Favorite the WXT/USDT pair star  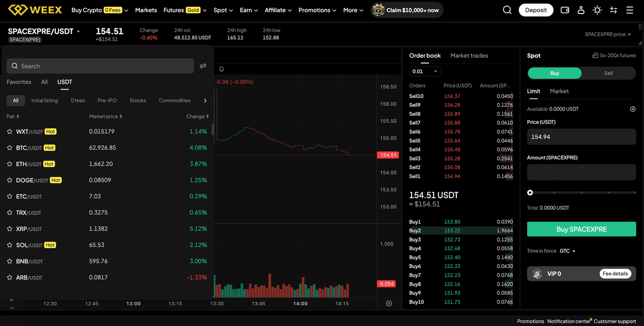click(x=10, y=132)
